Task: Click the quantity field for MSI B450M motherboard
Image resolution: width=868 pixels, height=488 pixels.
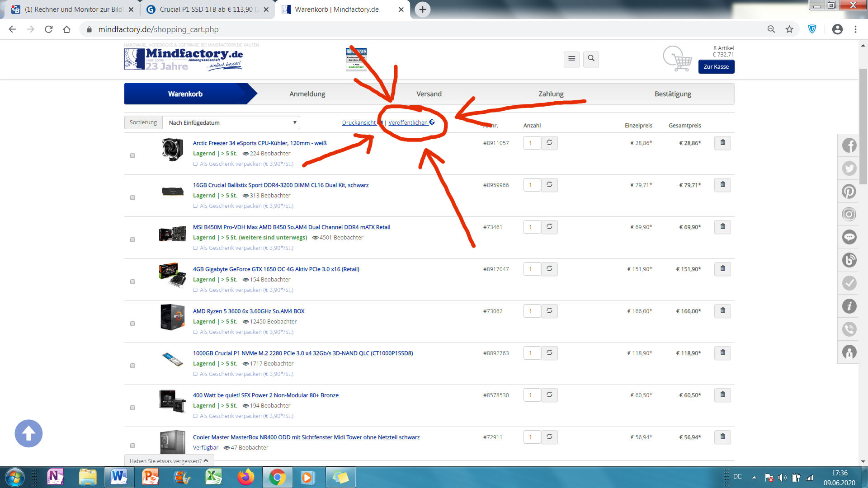Action: coord(532,227)
